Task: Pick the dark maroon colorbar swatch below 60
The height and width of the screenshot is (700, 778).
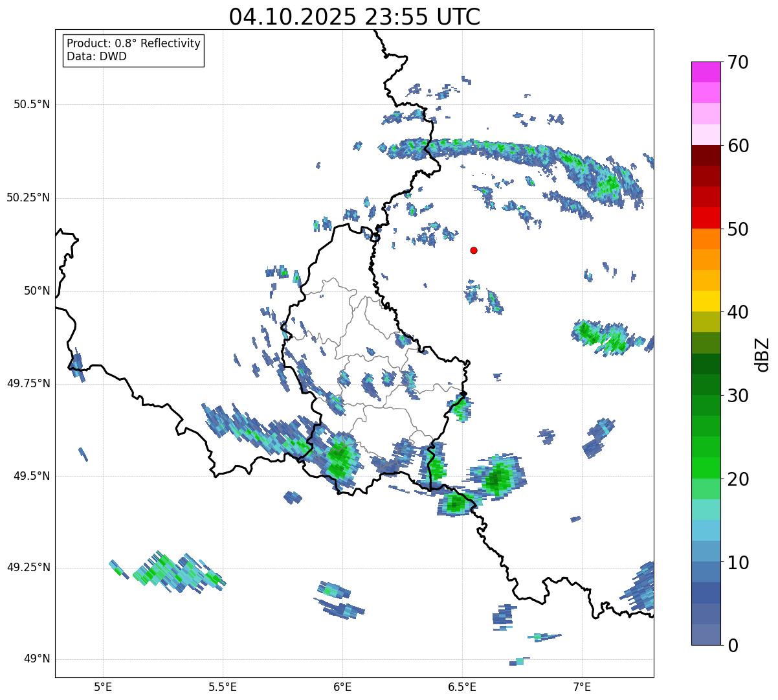Action: [x=706, y=155]
